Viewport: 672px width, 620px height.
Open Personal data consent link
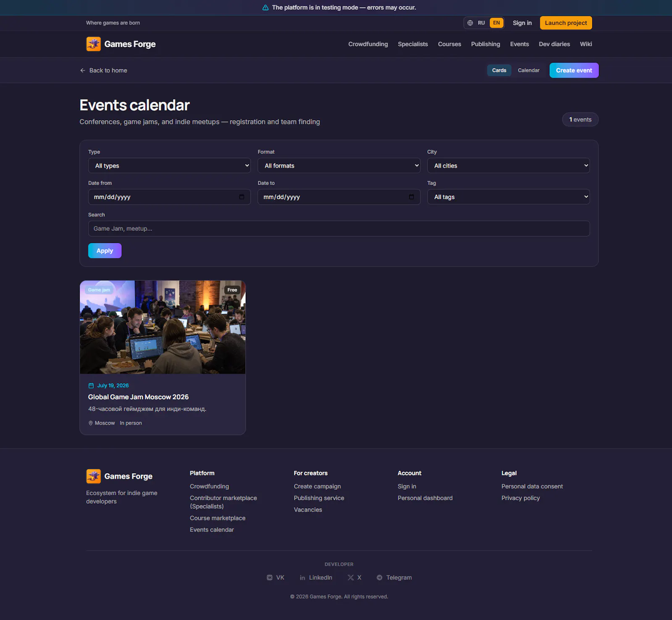532,486
